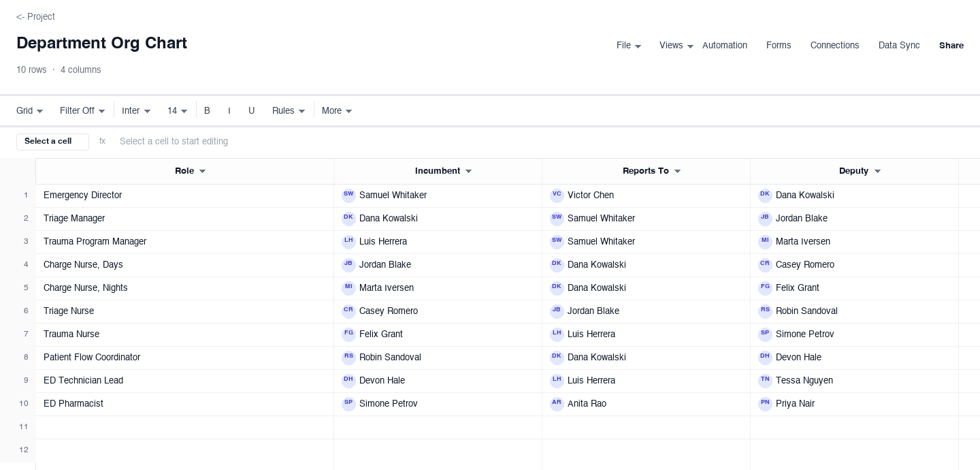Click the SP avatar in ED Pharmacist incumbent cell
The height and width of the screenshot is (470, 980).
348,404
